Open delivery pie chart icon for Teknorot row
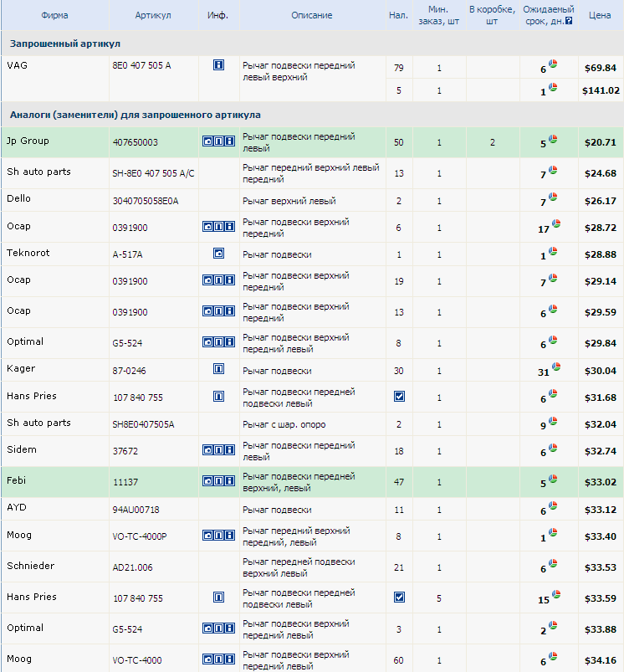This screenshot has height=672, width=624. pos(553,251)
